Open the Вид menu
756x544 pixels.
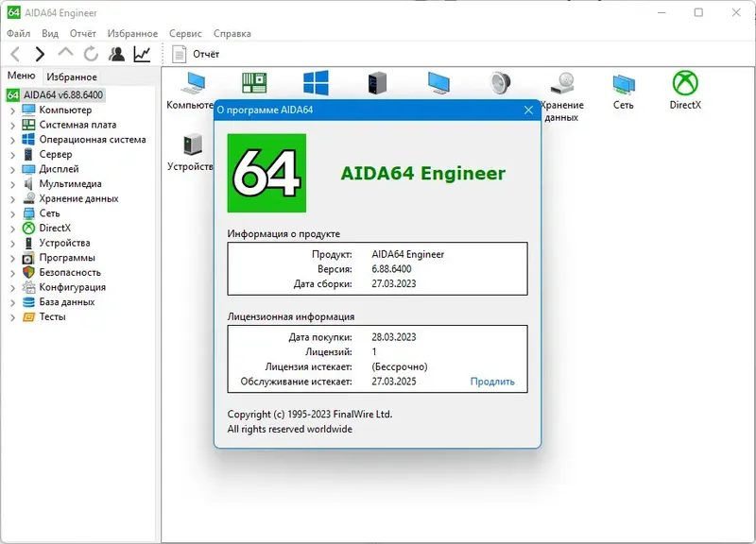[x=50, y=33]
